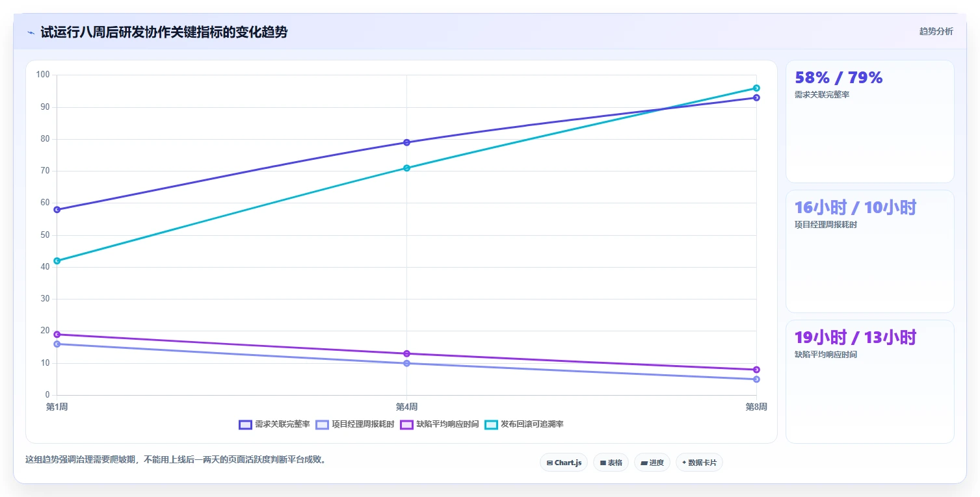The height and width of the screenshot is (497, 980).
Task: Click the chart title 试运行八周后研发协作关键指标的变化趋势
Action: 164,32
